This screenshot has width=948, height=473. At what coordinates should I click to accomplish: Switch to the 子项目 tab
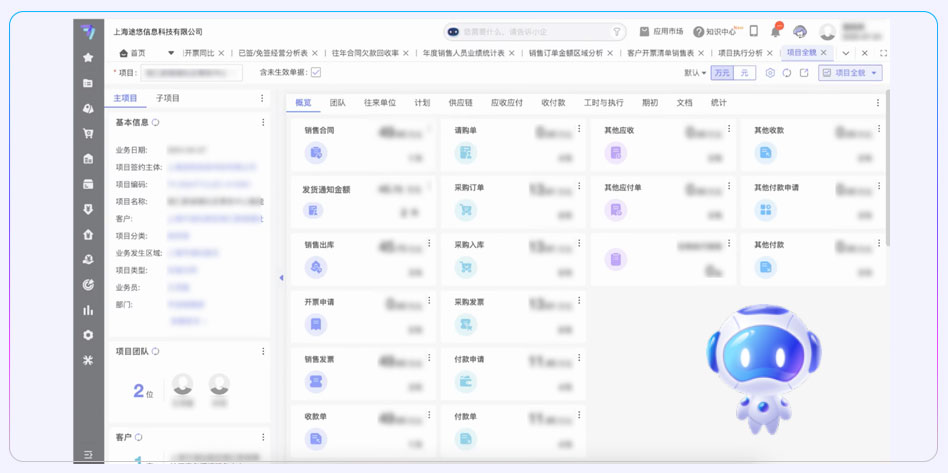click(x=168, y=98)
